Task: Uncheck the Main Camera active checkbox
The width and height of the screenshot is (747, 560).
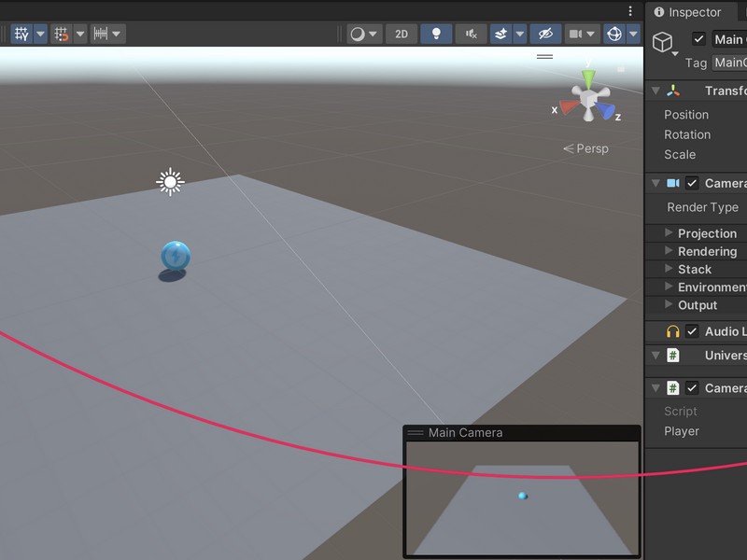Action: pyautogui.click(x=698, y=39)
